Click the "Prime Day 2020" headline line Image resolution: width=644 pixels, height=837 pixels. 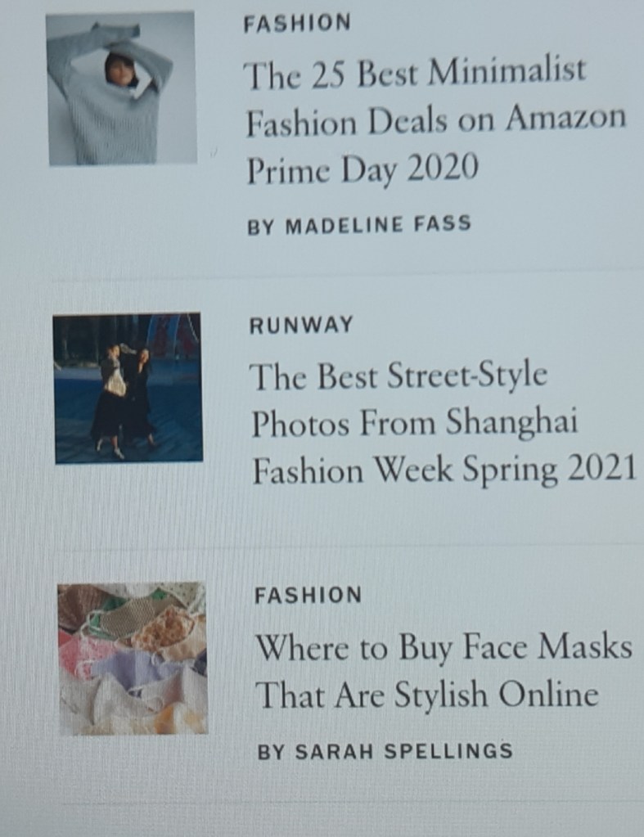pyautogui.click(x=362, y=169)
